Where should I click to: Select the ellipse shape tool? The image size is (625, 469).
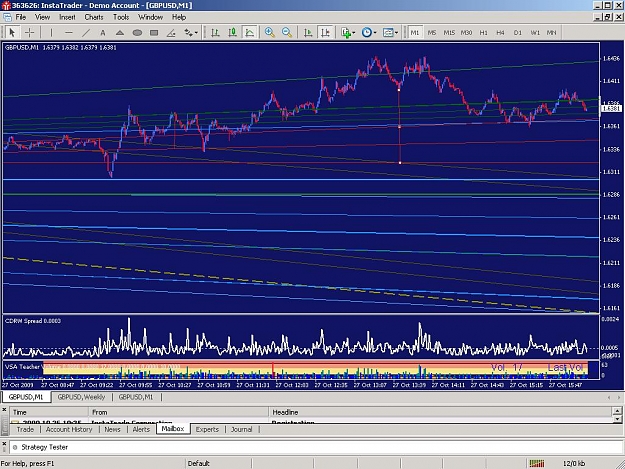click(x=137, y=33)
